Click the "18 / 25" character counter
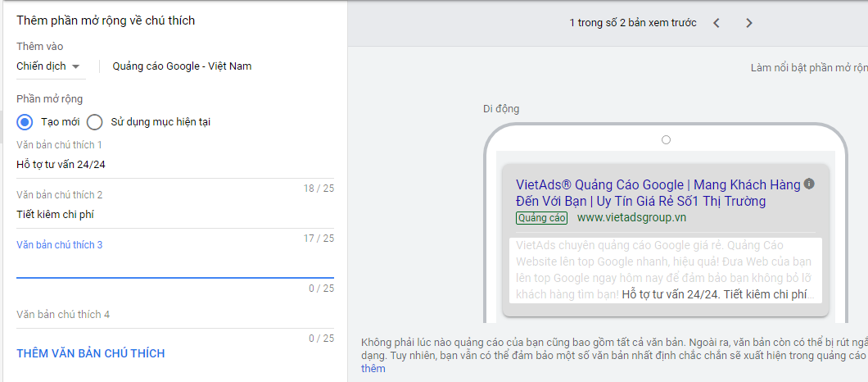This screenshot has width=868, height=382. point(319,189)
